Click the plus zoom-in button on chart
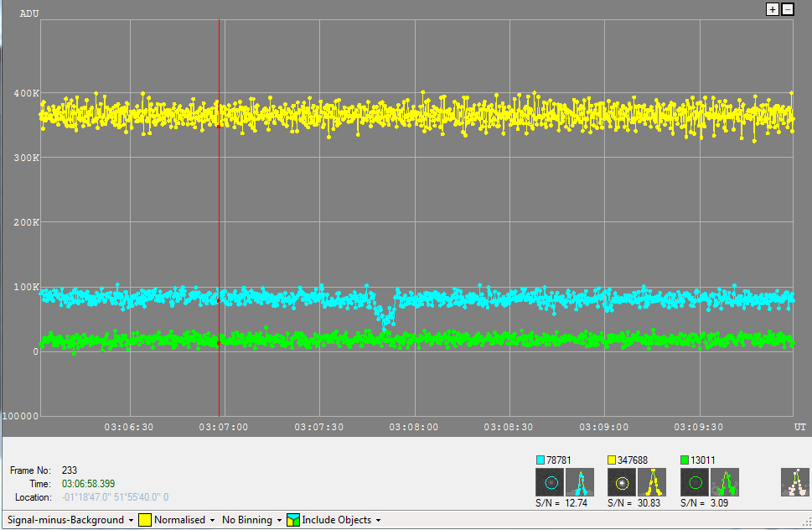The image size is (812, 530). click(x=773, y=9)
